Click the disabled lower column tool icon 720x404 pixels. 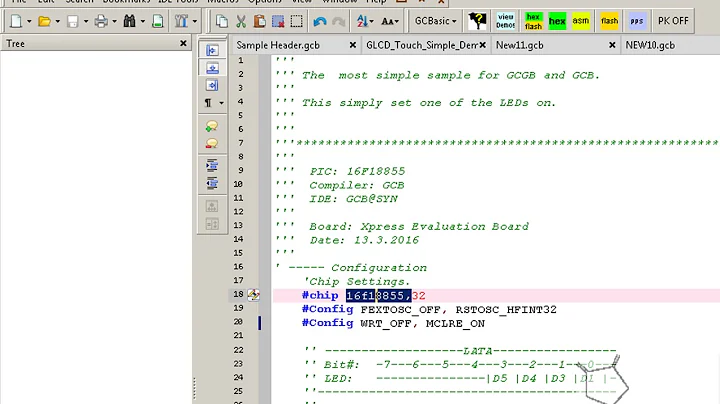click(x=212, y=224)
